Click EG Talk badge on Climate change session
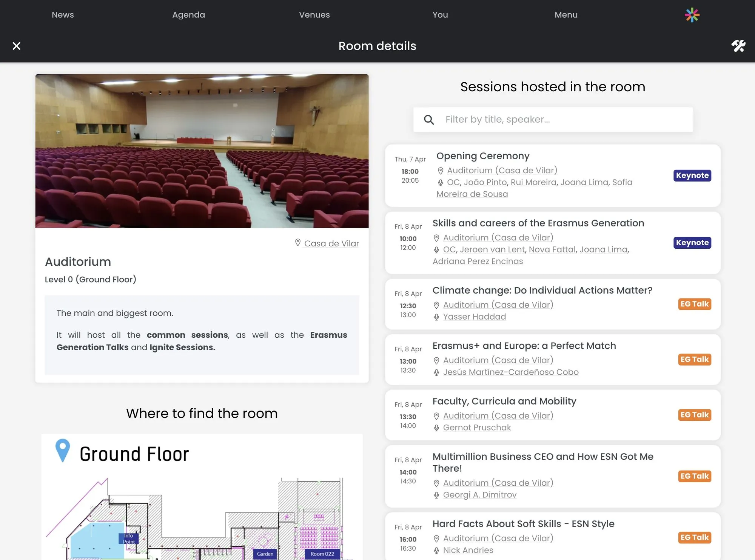This screenshot has height=560, width=755. (694, 304)
